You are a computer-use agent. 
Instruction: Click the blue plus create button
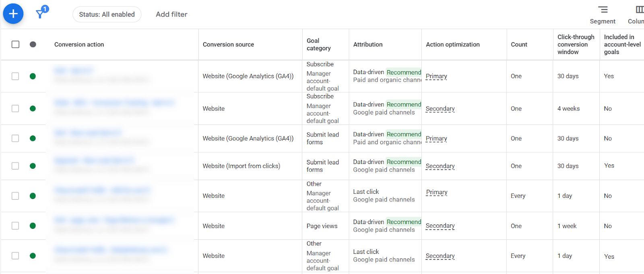[13, 14]
